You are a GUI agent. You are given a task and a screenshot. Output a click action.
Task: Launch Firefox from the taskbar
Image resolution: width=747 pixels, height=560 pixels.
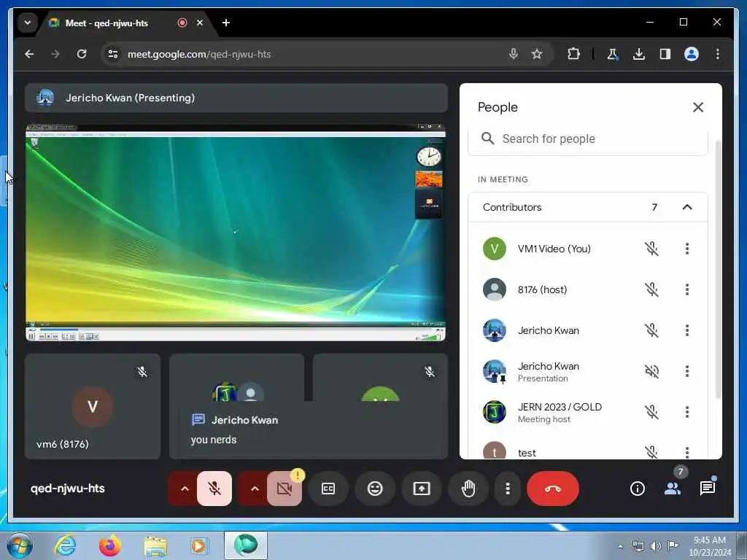click(110, 545)
